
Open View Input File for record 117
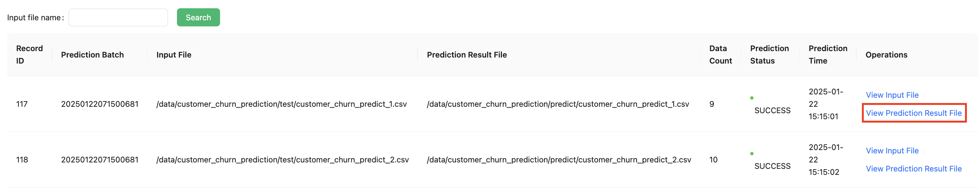(892, 95)
